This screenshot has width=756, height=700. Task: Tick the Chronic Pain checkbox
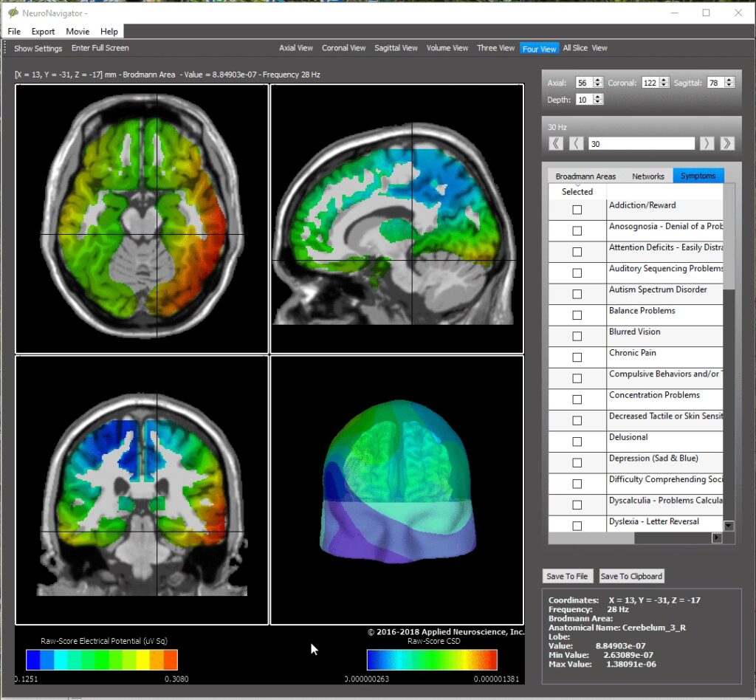577,357
